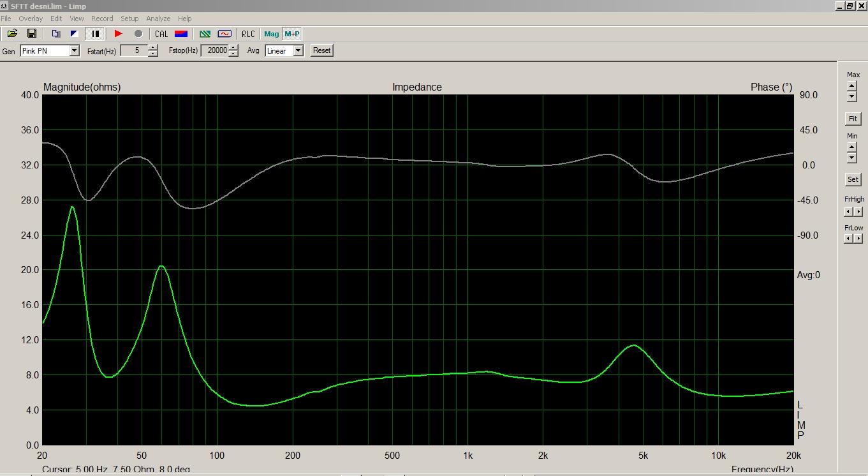
Task: Click the green impedance peak near 26 Hz
Action: (x=72, y=207)
